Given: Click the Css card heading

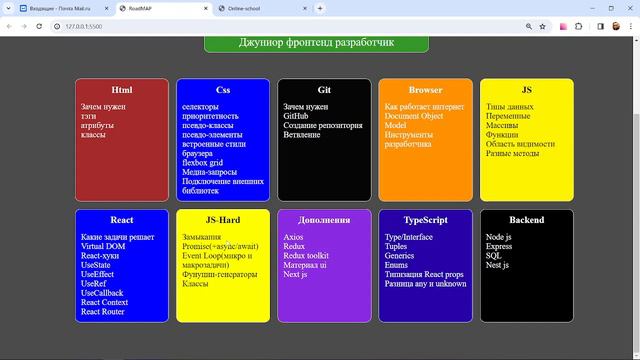Looking at the screenshot, I should pyautogui.click(x=223, y=90).
